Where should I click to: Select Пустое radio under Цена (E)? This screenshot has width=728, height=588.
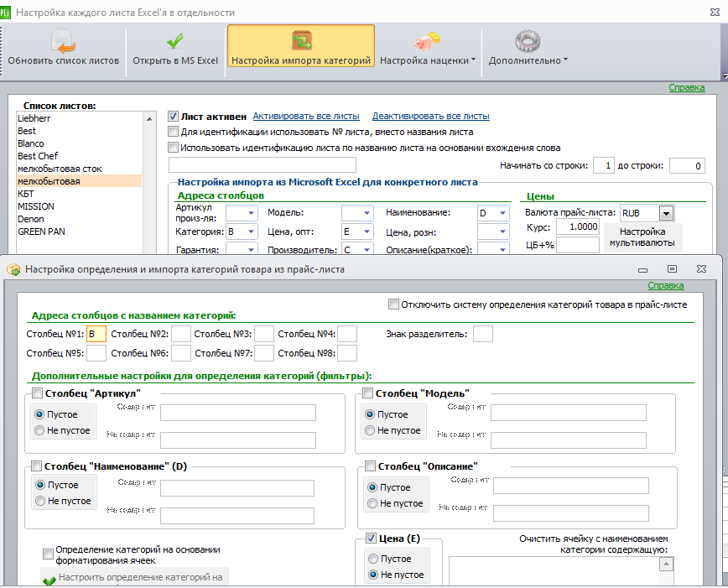pos(373,559)
